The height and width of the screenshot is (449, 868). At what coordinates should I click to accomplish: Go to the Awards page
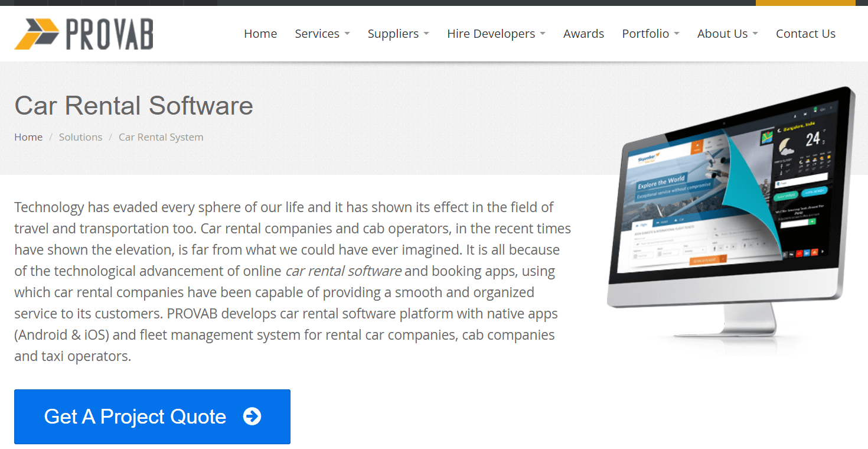(x=583, y=34)
